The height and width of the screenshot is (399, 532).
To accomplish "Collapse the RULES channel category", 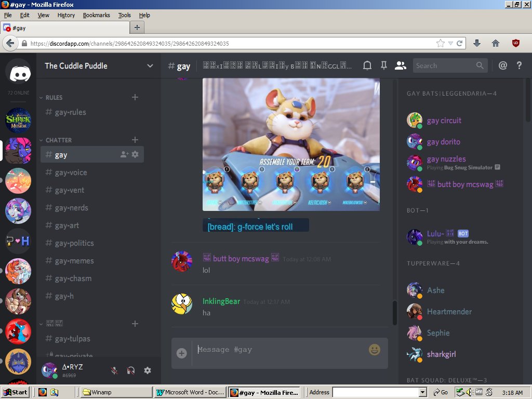I will [54, 98].
